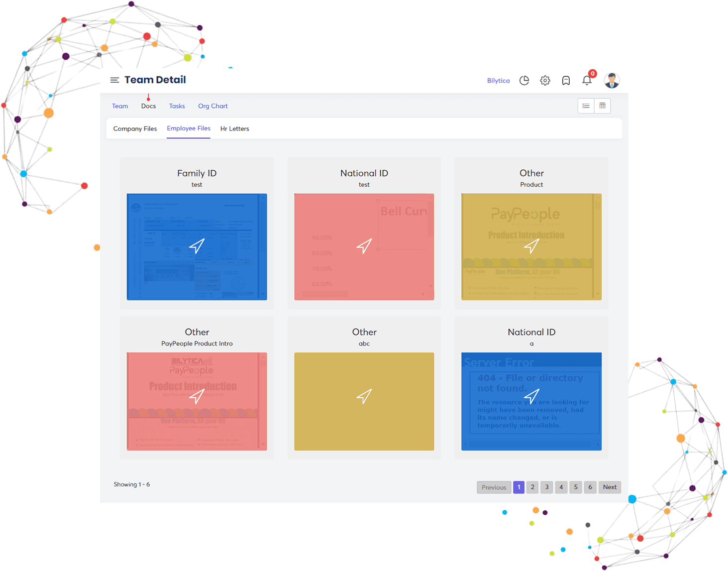Open Hr Letters sub-tab
The width and height of the screenshot is (728, 571).
(x=235, y=128)
